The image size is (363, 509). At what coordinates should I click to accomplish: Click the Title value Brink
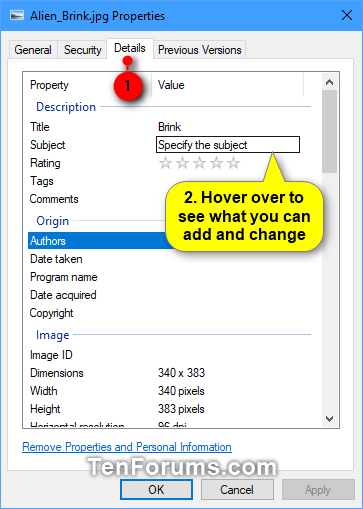click(169, 127)
